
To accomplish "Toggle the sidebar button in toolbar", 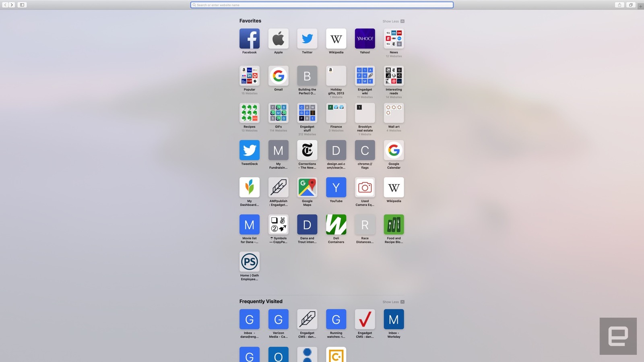I will 22,5.
